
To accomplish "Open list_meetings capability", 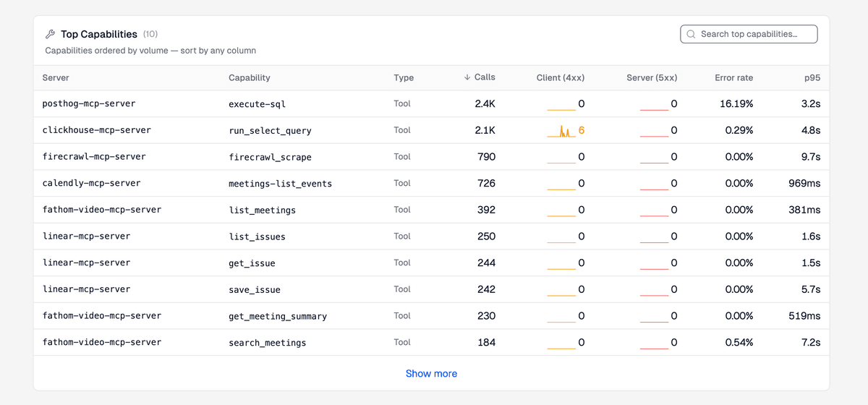I will tap(263, 210).
